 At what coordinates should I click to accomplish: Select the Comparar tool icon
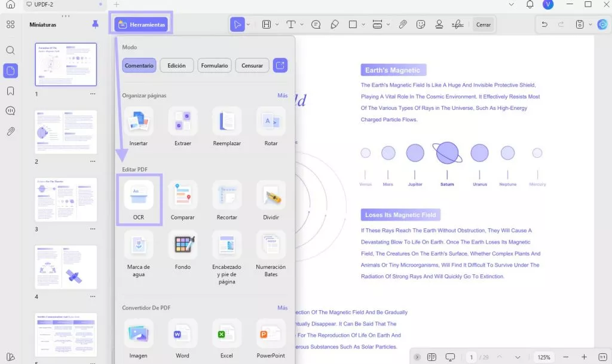pos(183,195)
